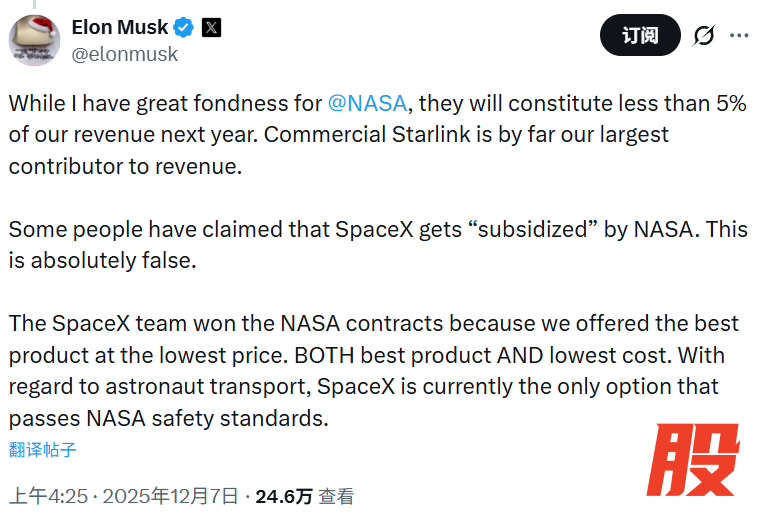The width and height of the screenshot is (760, 515).
Task: Click the red 股 watermark logo
Action: click(x=691, y=460)
